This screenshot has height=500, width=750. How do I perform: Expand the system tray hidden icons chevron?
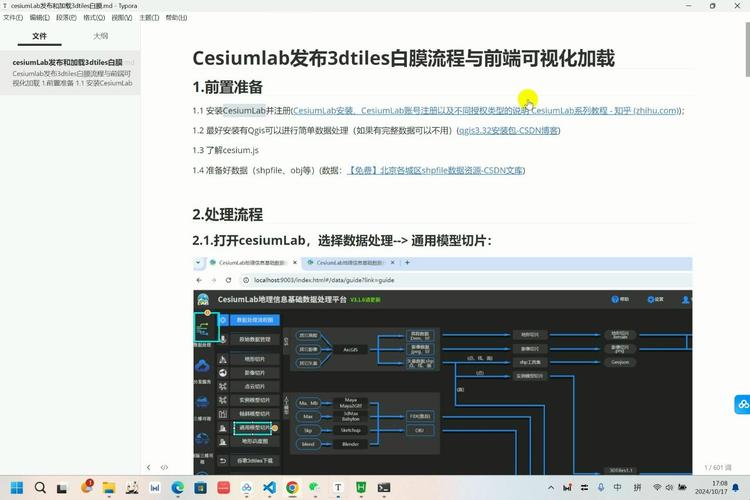coord(551,488)
